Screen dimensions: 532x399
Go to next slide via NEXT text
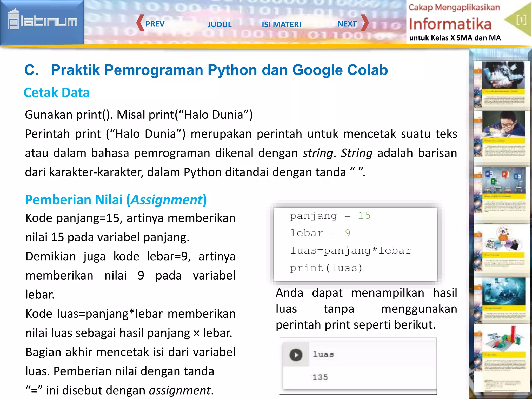(347, 24)
